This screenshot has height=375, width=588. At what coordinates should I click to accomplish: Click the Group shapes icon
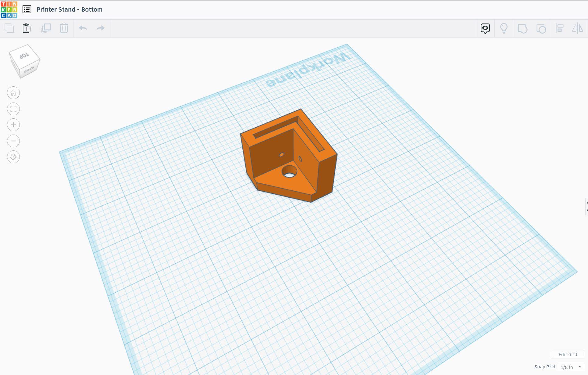coord(522,28)
